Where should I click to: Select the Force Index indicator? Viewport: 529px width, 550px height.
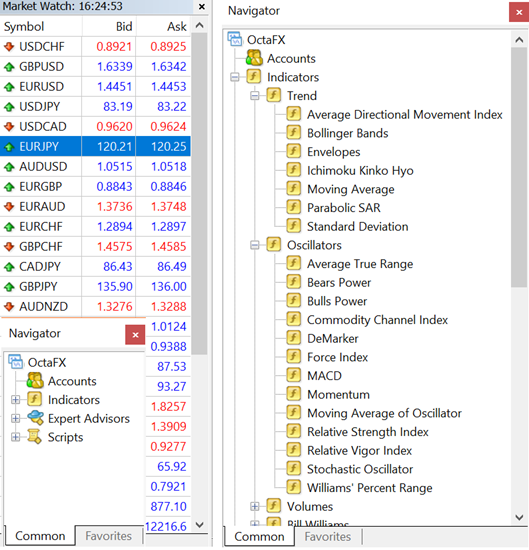click(337, 357)
